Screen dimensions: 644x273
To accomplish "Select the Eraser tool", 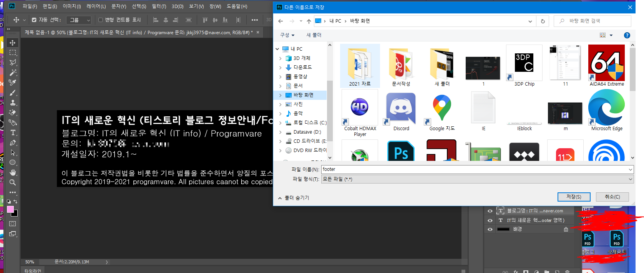I will point(13,113).
